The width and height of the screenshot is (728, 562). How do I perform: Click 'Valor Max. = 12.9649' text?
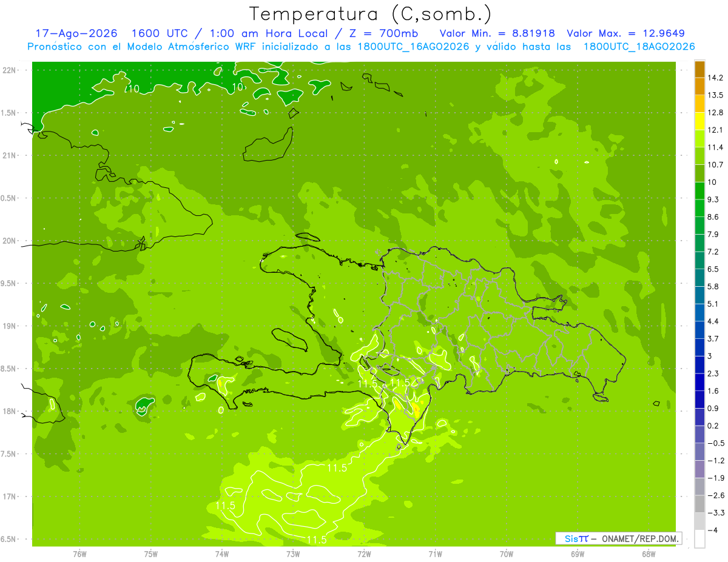tap(625, 33)
